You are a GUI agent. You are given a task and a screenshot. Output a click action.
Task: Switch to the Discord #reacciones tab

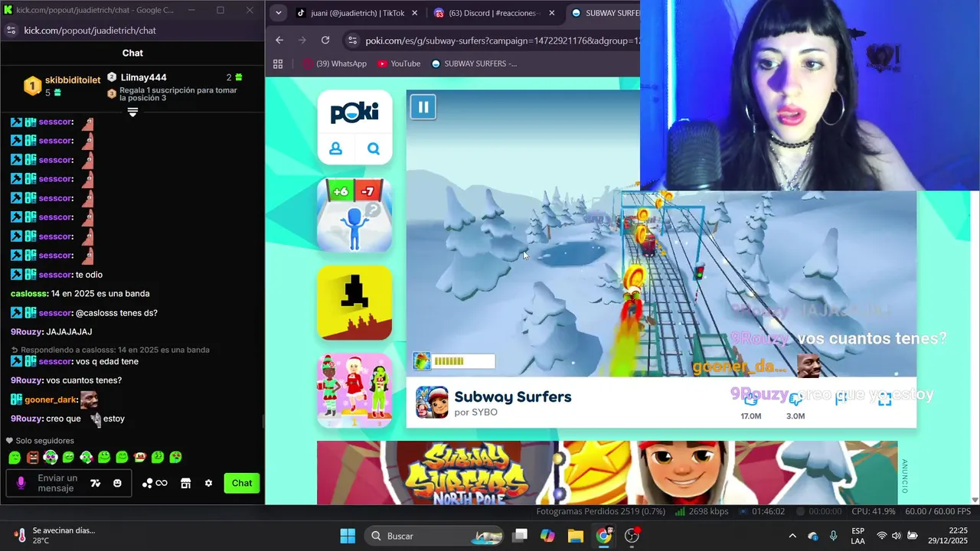494,13
